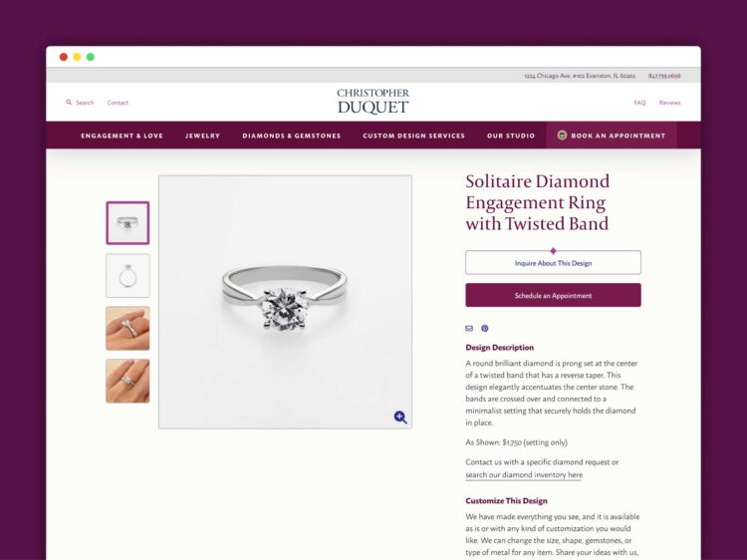Screen dimensions: 747x560
Task: Select the first ring thumbnail
Action: pyautogui.click(x=127, y=223)
